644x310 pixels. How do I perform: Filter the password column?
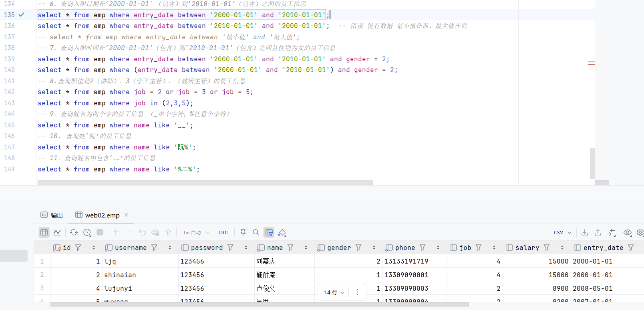[230, 248]
